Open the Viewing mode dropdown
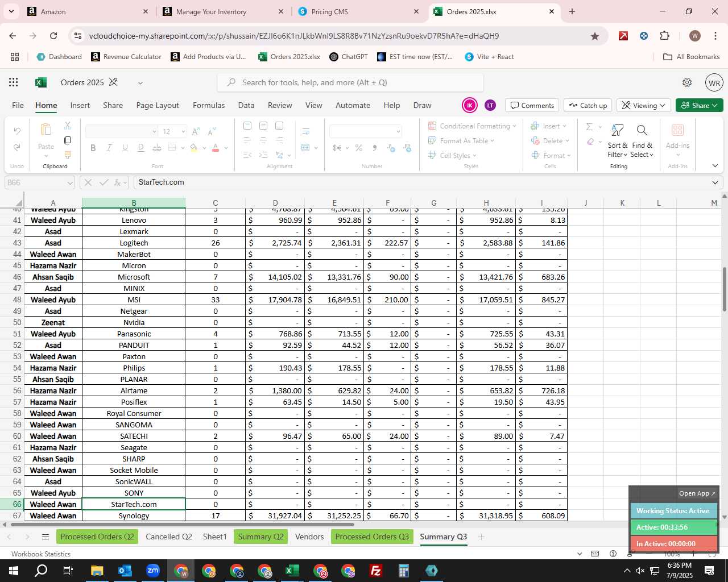 click(x=643, y=105)
